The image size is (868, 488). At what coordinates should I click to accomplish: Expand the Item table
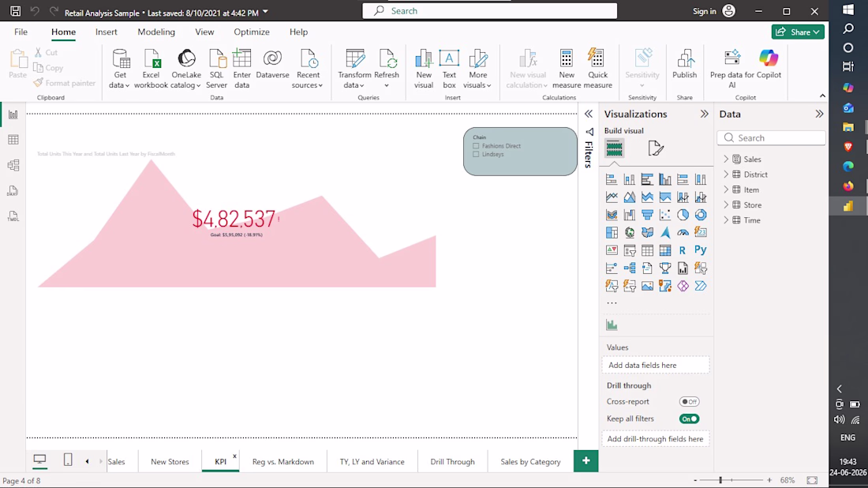tap(726, 190)
